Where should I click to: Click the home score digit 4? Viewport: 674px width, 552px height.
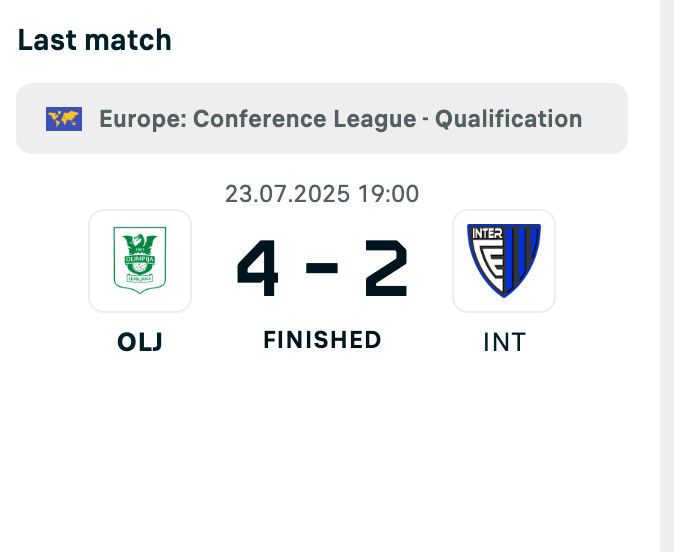pyautogui.click(x=257, y=268)
